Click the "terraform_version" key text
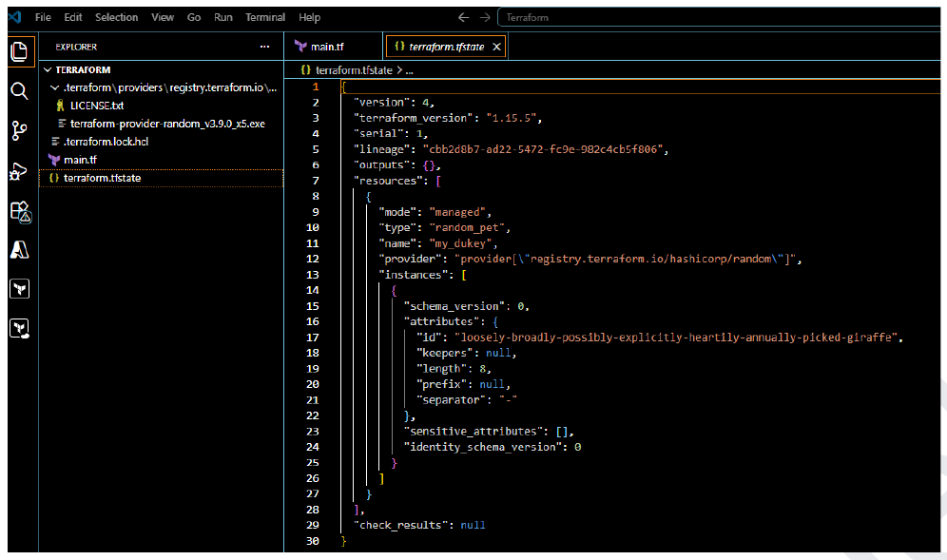947x560 pixels. (414, 118)
